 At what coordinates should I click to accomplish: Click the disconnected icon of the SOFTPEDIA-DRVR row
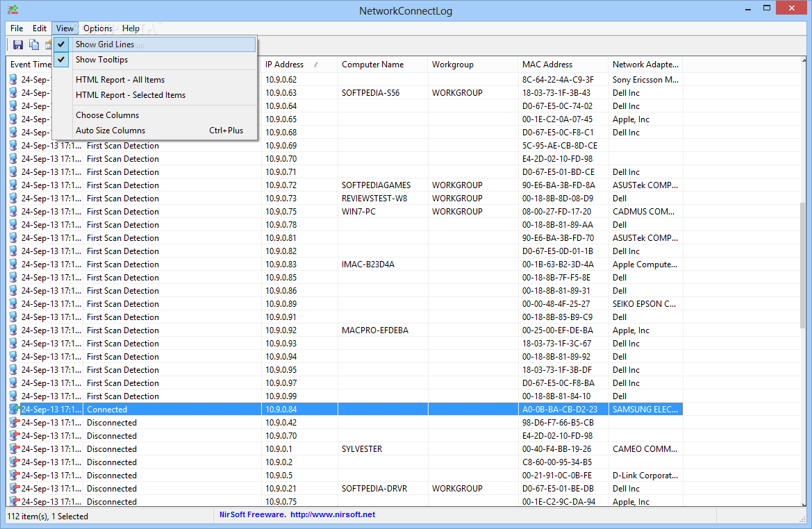click(x=14, y=489)
